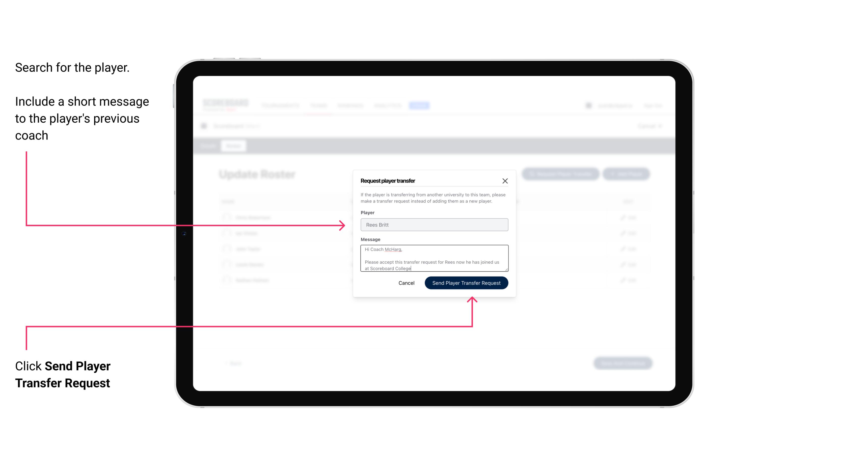Click Send Player Transfer Request button

click(x=466, y=282)
